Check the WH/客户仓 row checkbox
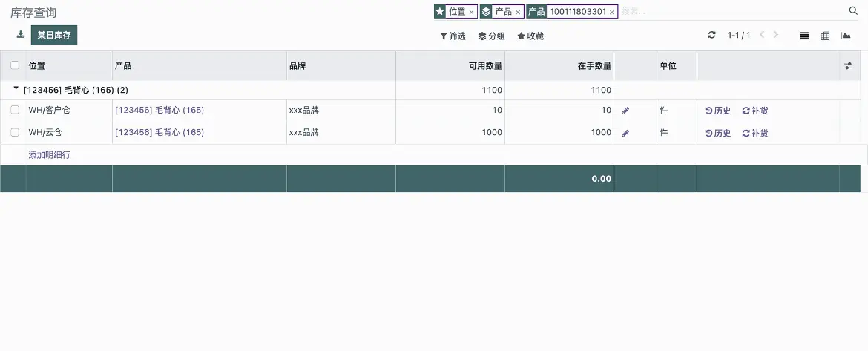The height and width of the screenshot is (351, 868). click(15, 110)
